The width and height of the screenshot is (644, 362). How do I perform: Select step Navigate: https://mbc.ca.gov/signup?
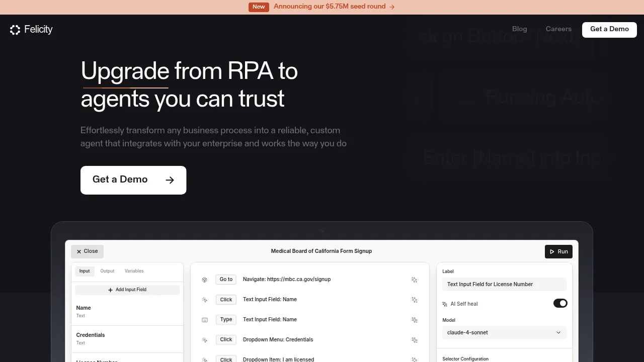pyautogui.click(x=287, y=280)
